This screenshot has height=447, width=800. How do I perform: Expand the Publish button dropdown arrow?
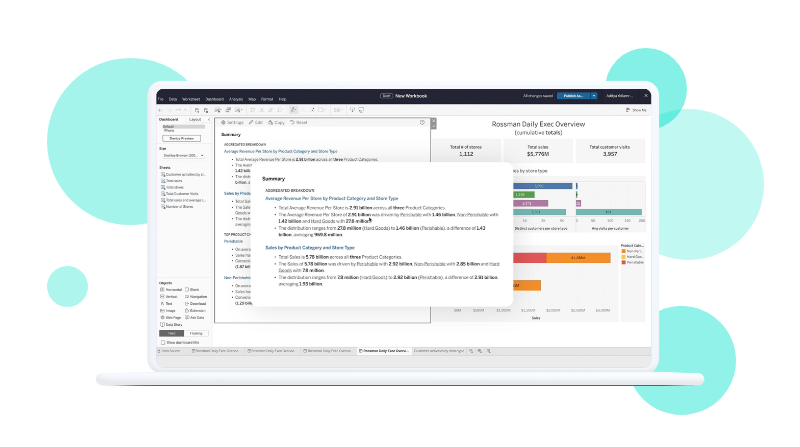tap(593, 95)
